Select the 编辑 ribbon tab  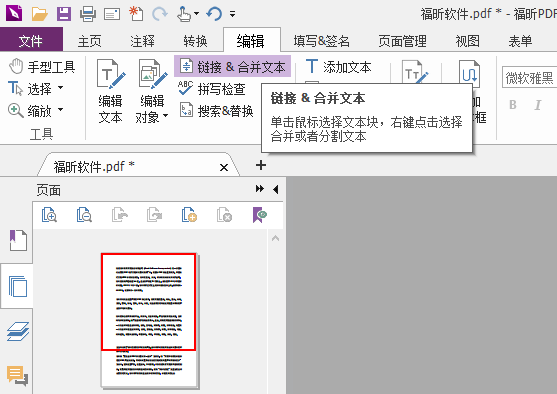[x=251, y=41]
